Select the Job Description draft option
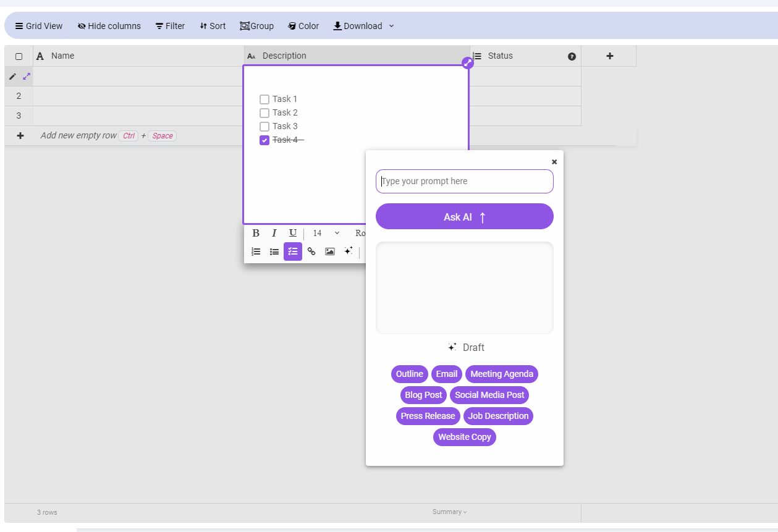 498,416
